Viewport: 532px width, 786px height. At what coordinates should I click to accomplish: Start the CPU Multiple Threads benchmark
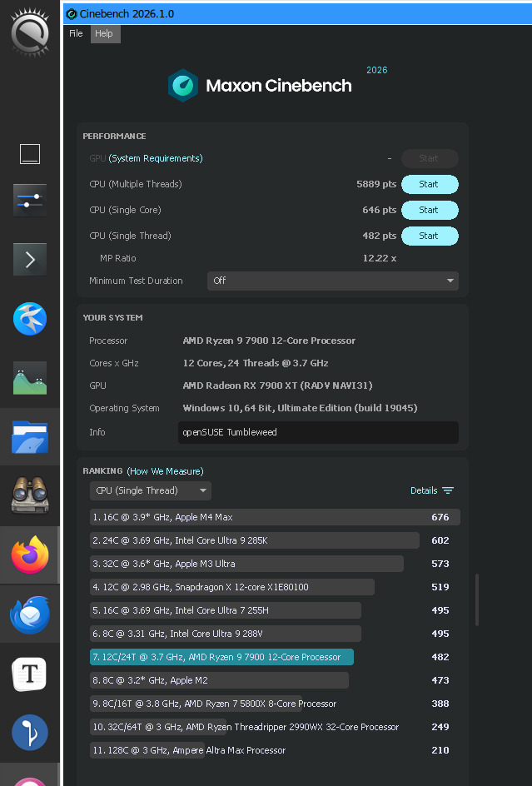(x=430, y=184)
